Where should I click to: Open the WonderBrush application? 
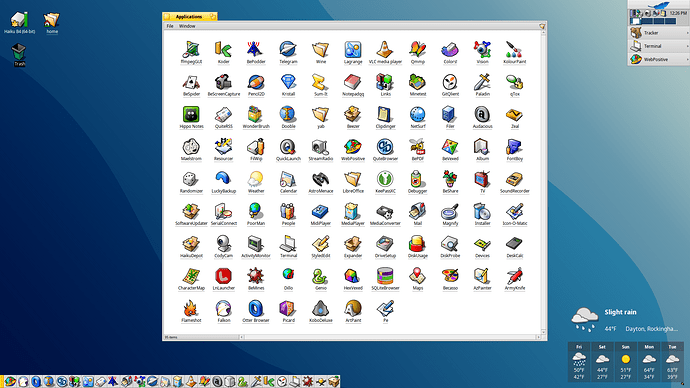click(256, 114)
